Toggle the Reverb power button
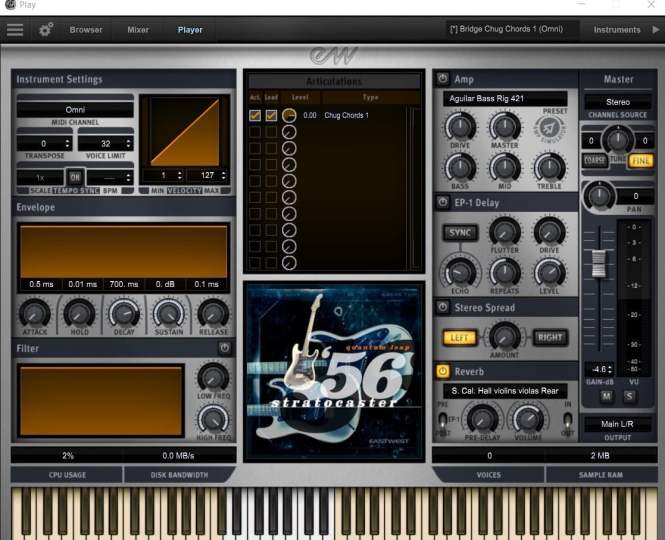This screenshot has height=540, width=665. tap(443, 371)
